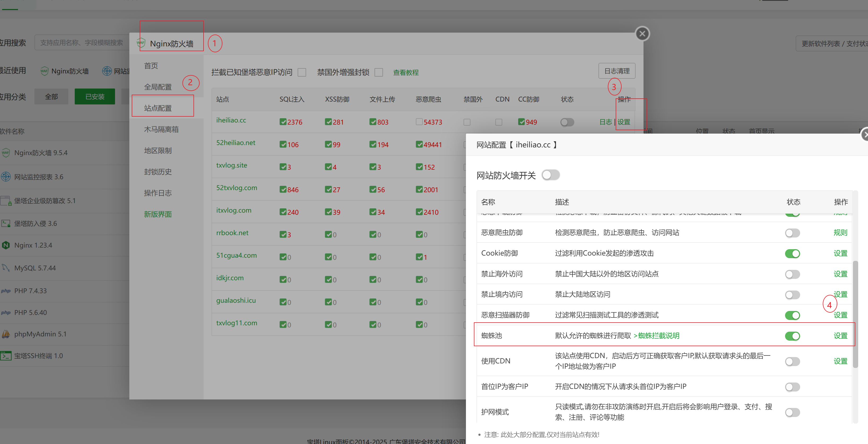Click the MySQL 5.7.44 dolphin icon
868x444 pixels.
(6, 268)
